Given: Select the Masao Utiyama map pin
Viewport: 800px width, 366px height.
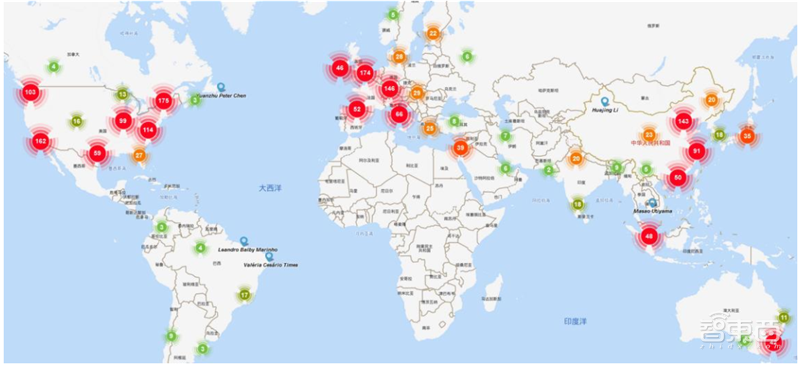Looking at the screenshot, I should tap(653, 203).
